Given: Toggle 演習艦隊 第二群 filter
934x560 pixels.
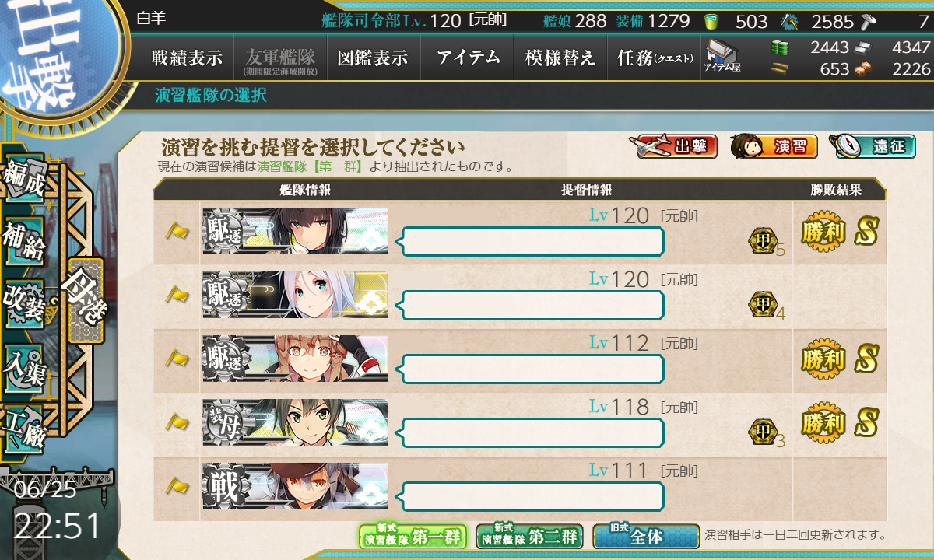Looking at the screenshot, I should tap(529, 536).
